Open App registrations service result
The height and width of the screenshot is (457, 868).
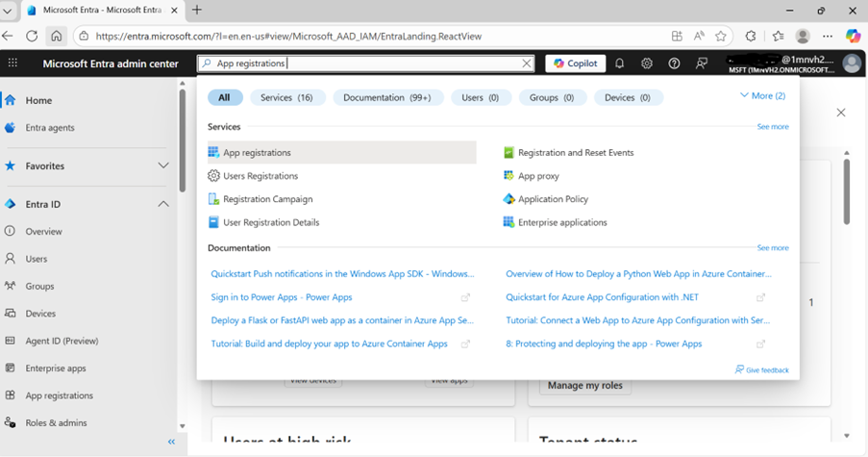pyautogui.click(x=341, y=152)
